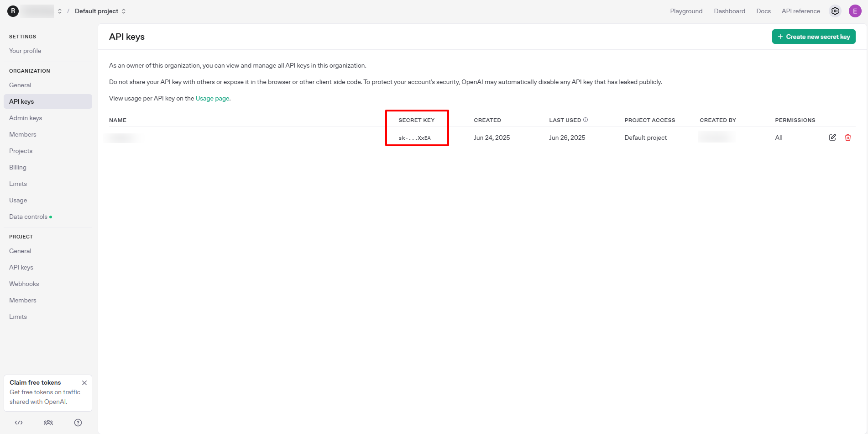868x434 pixels.
Task: Click the PROJECT ACCESS column header
Action: 649,120
